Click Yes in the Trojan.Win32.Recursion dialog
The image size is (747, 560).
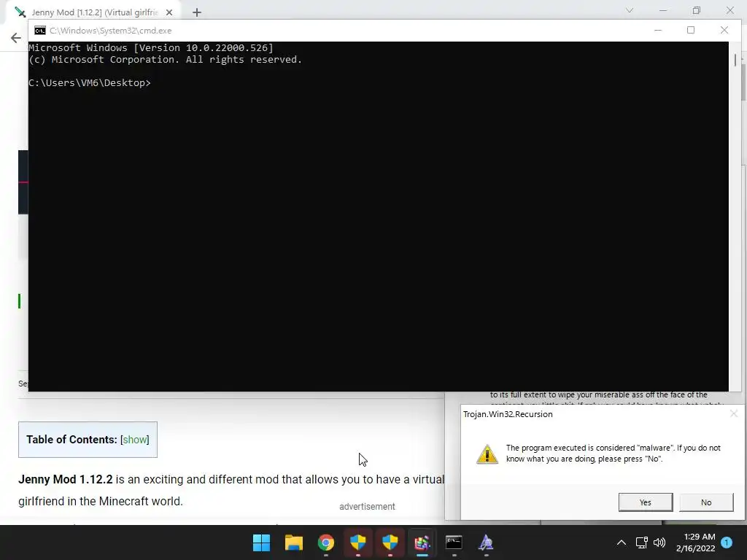coord(646,502)
